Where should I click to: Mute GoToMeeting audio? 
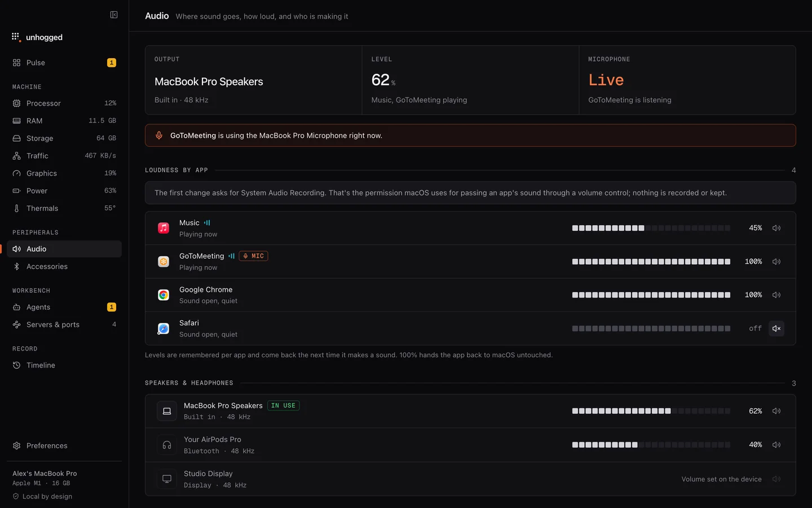[776, 261]
